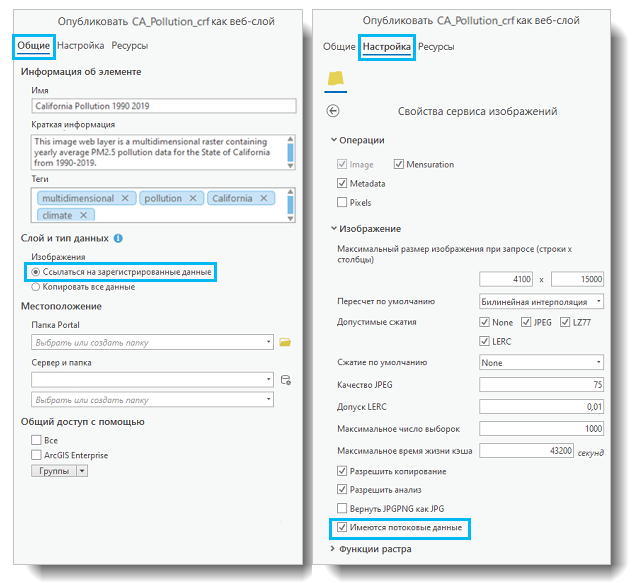Switch to the Ресурсы tab in left panel
The height and width of the screenshot is (583, 644).
(x=129, y=45)
